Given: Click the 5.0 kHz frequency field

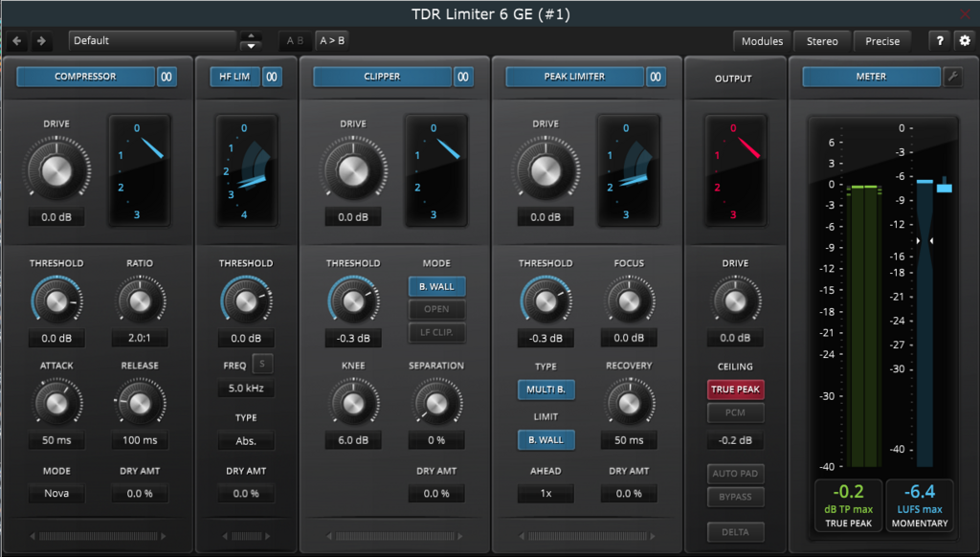Looking at the screenshot, I should (x=246, y=389).
